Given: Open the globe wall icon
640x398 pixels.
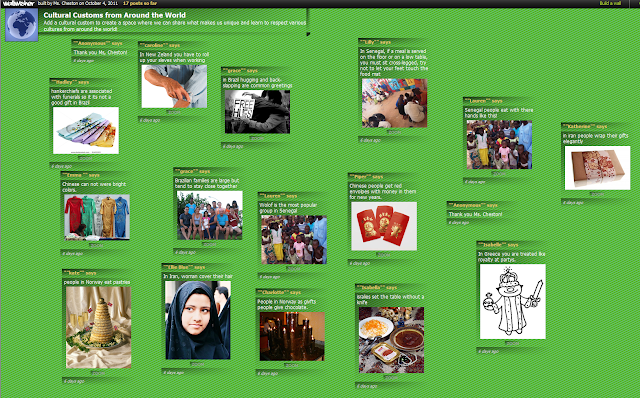Looking at the screenshot, I should tap(22, 25).
